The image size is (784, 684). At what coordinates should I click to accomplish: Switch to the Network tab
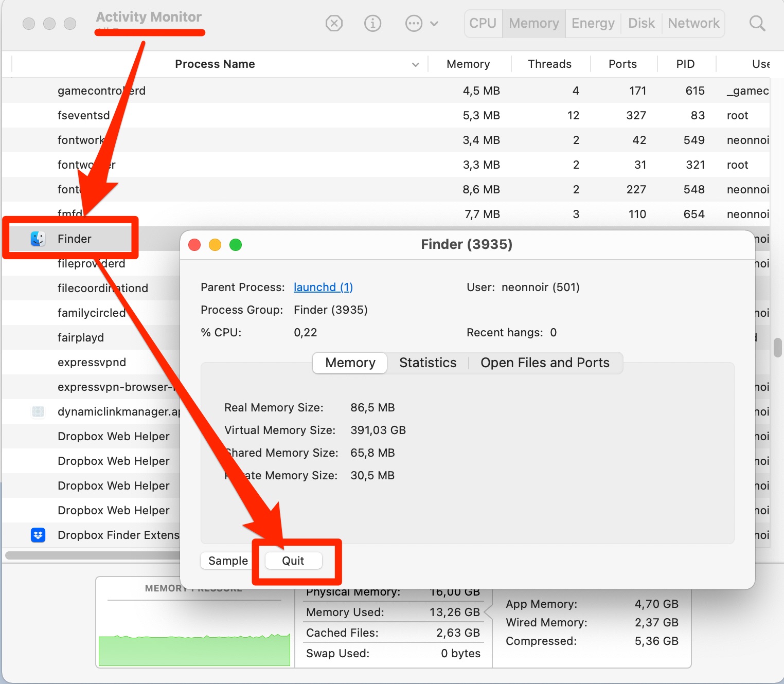tap(693, 23)
